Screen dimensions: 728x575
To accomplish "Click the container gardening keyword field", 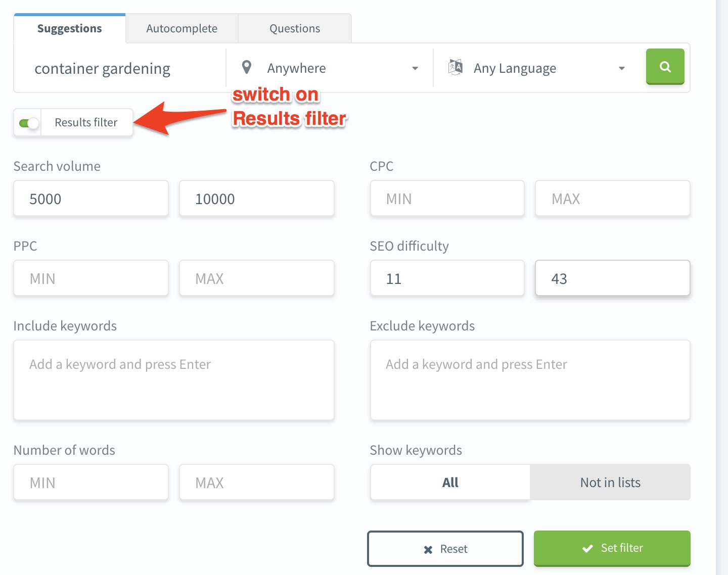I will pos(116,68).
